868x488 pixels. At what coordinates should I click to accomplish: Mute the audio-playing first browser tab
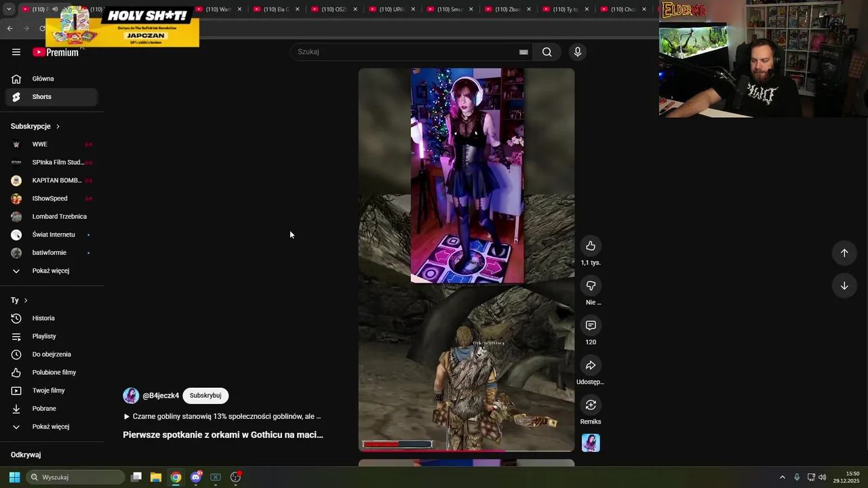[55, 9]
